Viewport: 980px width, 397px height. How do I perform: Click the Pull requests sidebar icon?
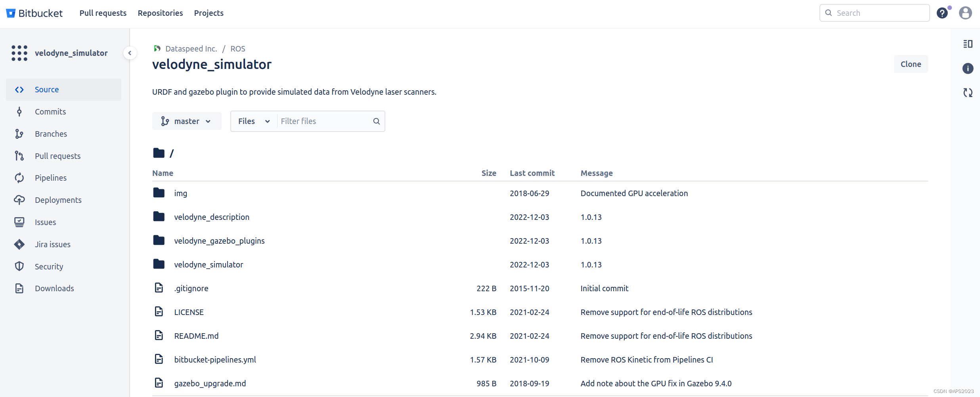pos(19,156)
